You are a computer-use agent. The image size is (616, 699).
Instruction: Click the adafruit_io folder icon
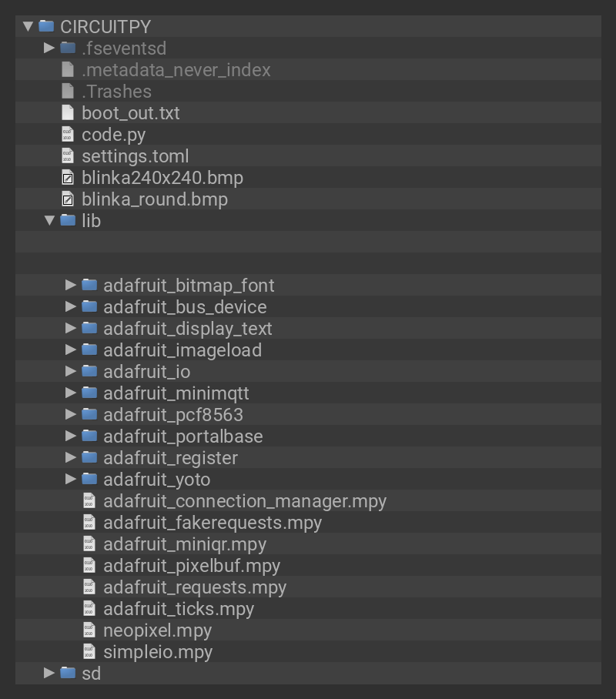click(89, 371)
